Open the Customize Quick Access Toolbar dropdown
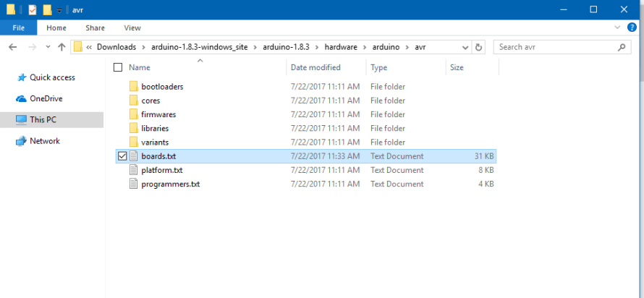Viewport: 644px width, 298px height. tap(59, 10)
